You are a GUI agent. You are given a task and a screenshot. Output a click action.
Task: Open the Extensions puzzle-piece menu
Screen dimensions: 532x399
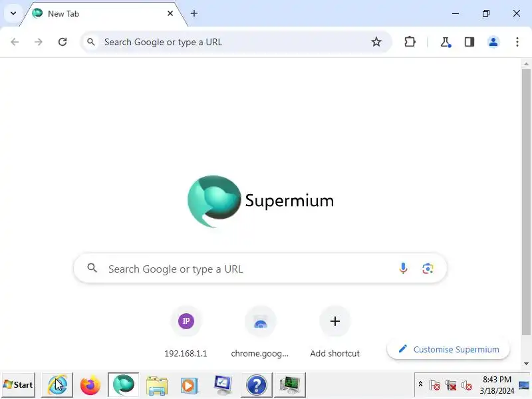[410, 42]
